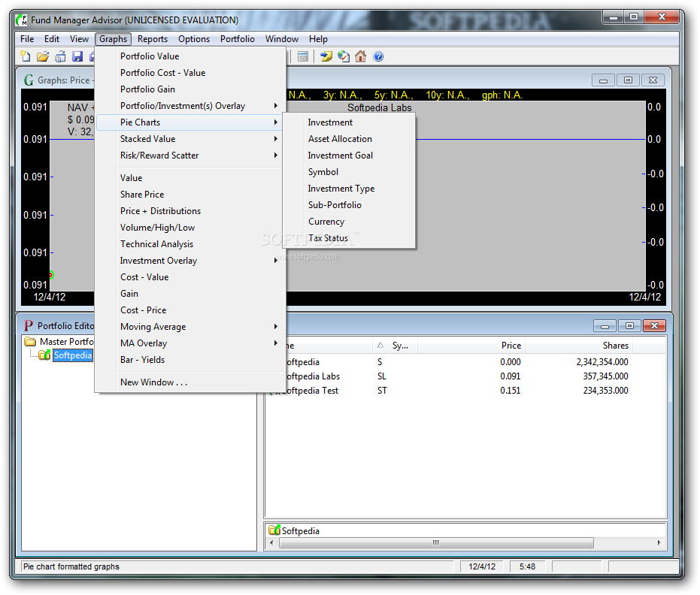Expand the Moving Average submenu

[191, 327]
